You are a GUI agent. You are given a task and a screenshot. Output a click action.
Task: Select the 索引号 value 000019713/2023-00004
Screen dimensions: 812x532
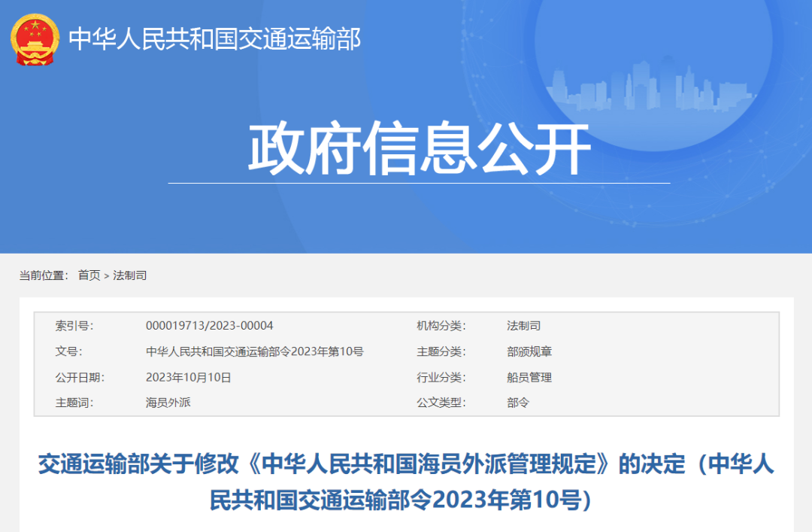click(x=210, y=326)
